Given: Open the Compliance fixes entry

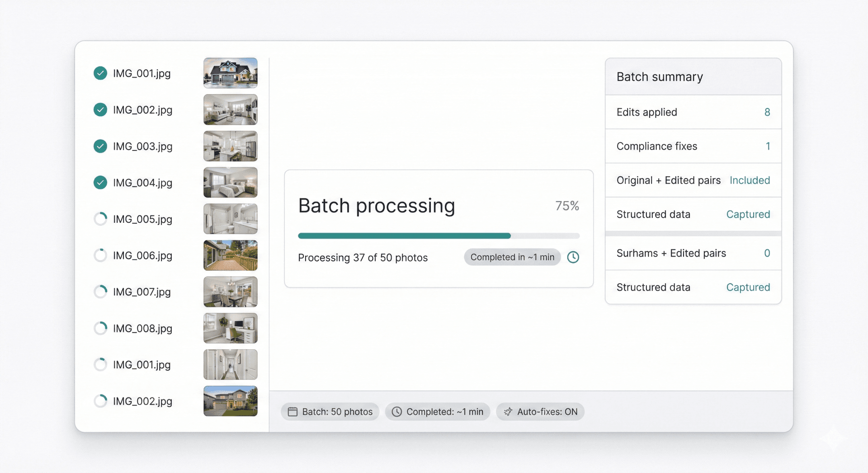Looking at the screenshot, I should coord(693,146).
